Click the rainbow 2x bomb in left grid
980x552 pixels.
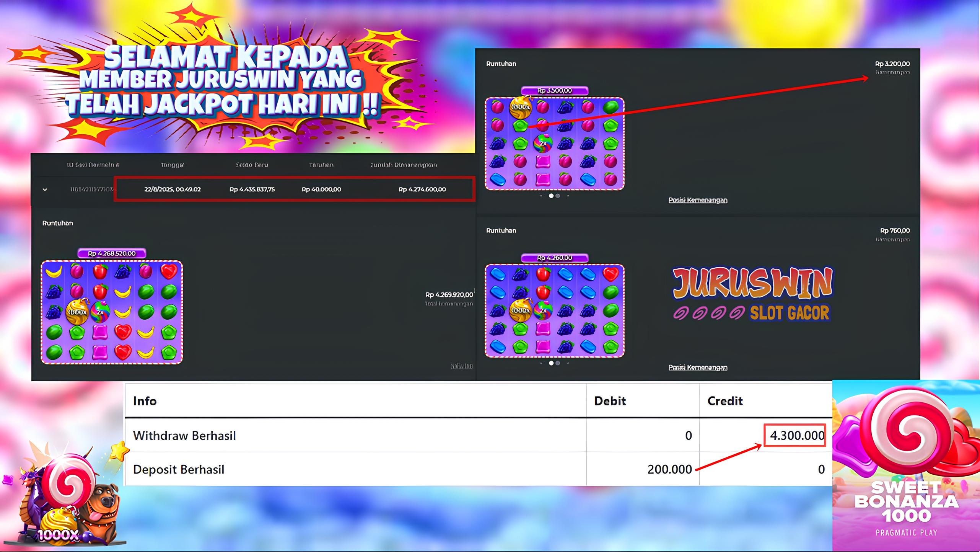coord(100,312)
